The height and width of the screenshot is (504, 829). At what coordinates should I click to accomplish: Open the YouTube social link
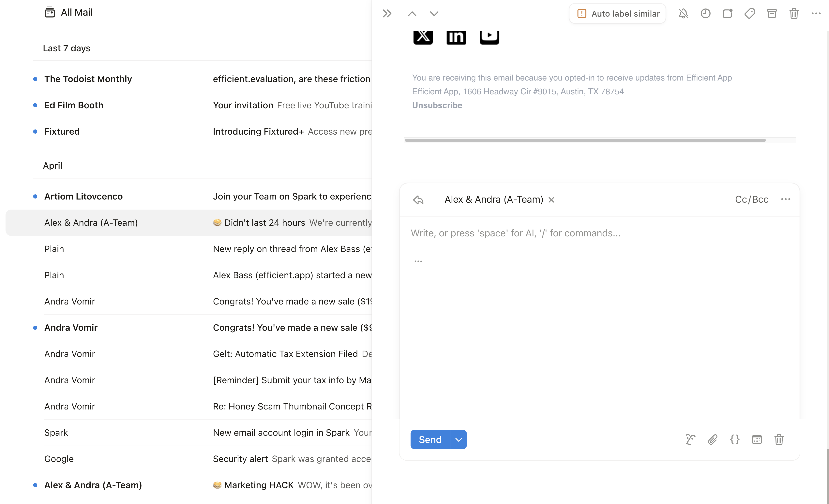click(x=489, y=38)
